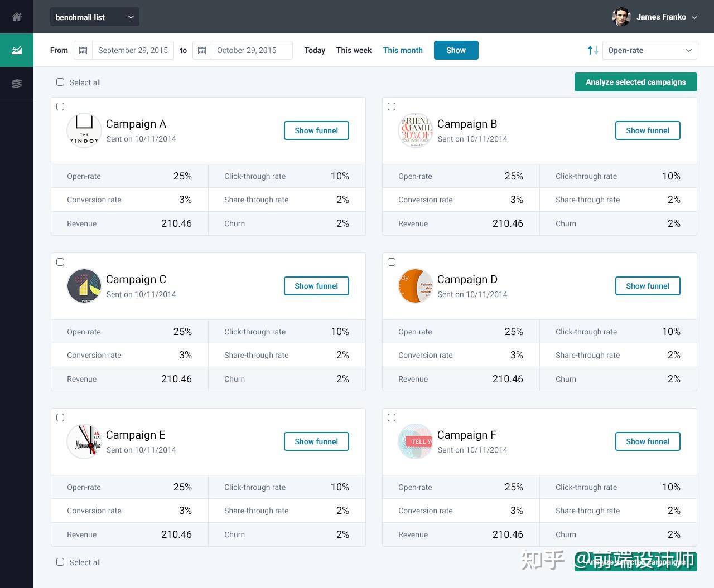The height and width of the screenshot is (588, 714).
Task: Click the From date calendar icon
Action: [83, 50]
